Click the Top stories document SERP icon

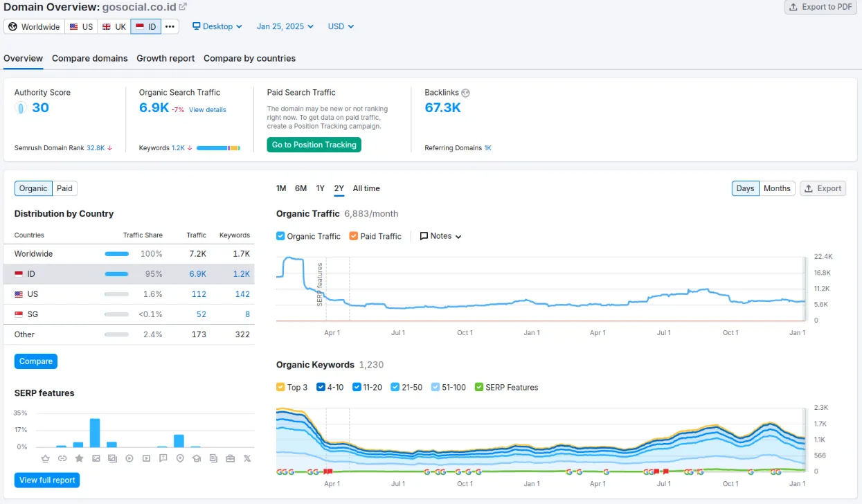pyautogui.click(x=213, y=458)
